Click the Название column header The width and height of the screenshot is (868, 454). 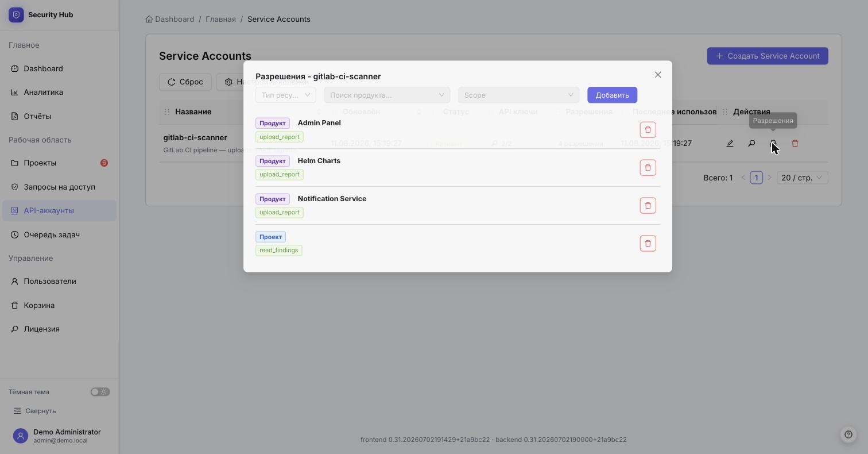click(193, 111)
